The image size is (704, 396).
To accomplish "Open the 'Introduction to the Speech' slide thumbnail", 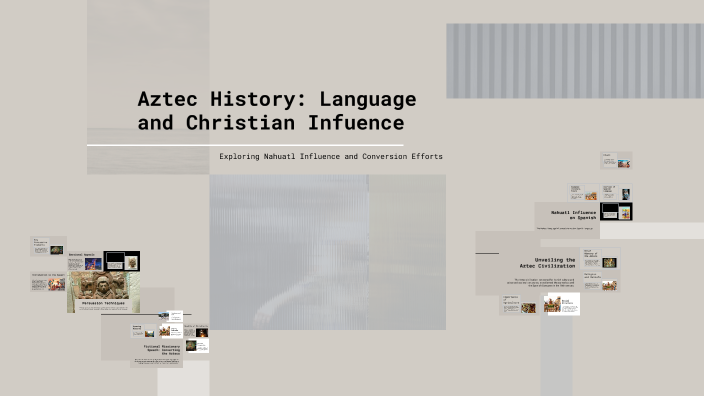I will pos(48,282).
